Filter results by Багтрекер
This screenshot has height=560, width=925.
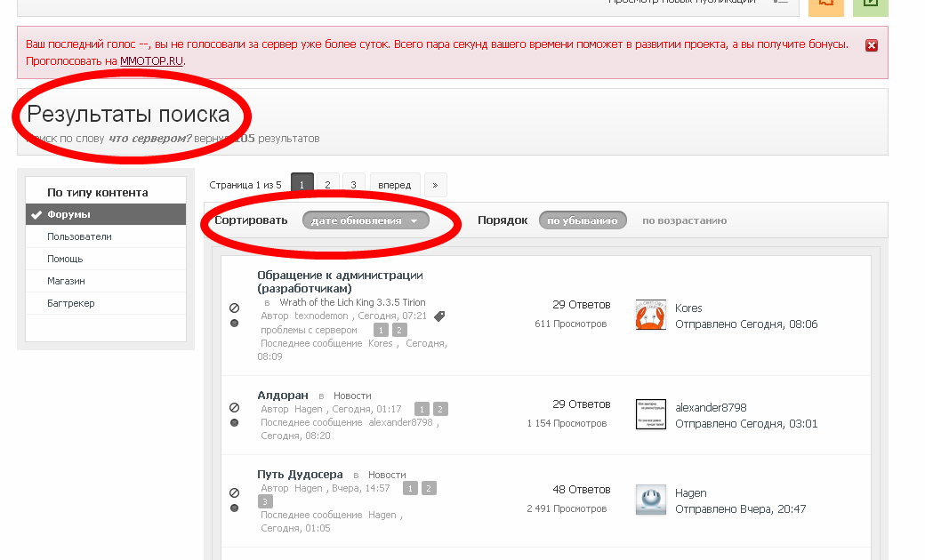click(x=106, y=304)
